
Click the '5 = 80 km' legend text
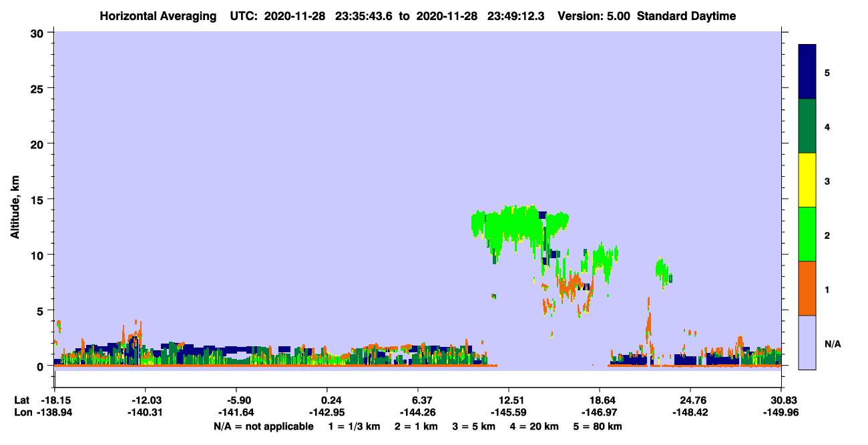point(598,426)
